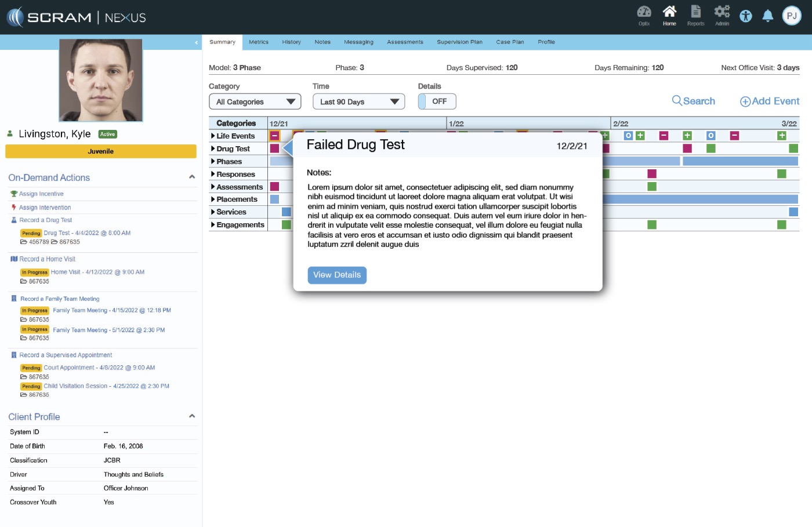Open notifications bell

[767, 16]
